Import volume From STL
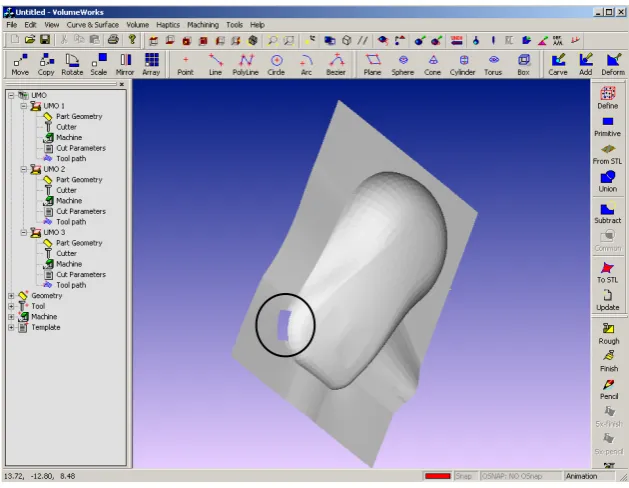Screen dimensions: 629x488 click(x=608, y=154)
